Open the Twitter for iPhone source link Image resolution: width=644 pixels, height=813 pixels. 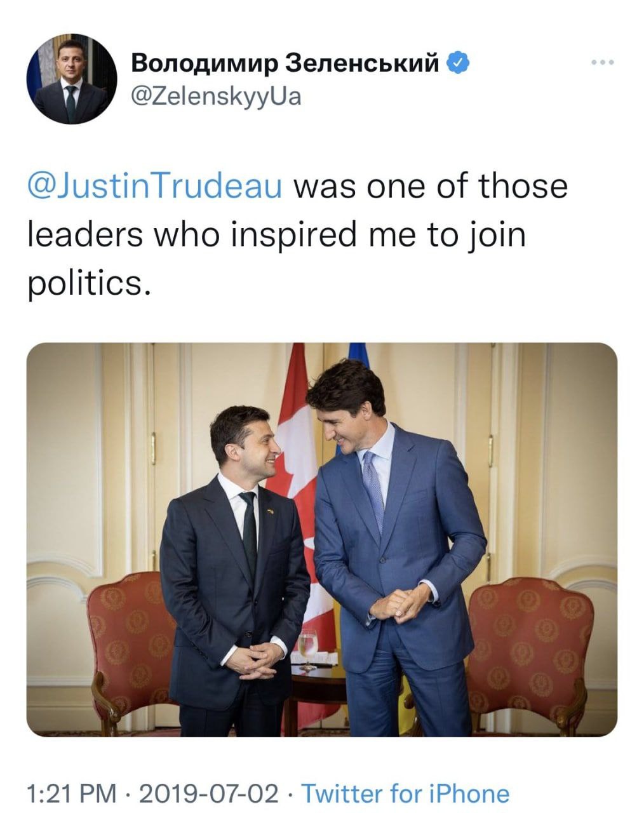tap(405, 793)
